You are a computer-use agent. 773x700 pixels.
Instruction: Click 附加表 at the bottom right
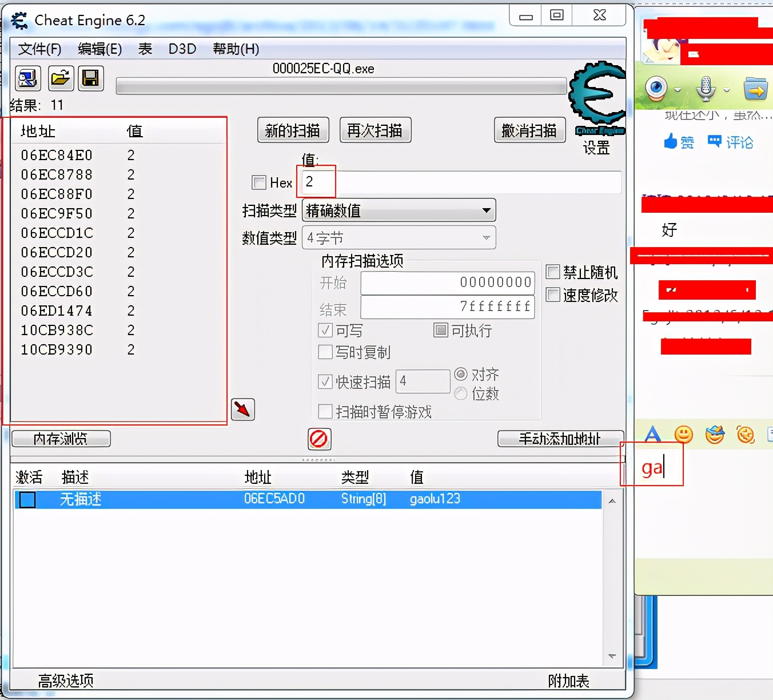pos(568,681)
